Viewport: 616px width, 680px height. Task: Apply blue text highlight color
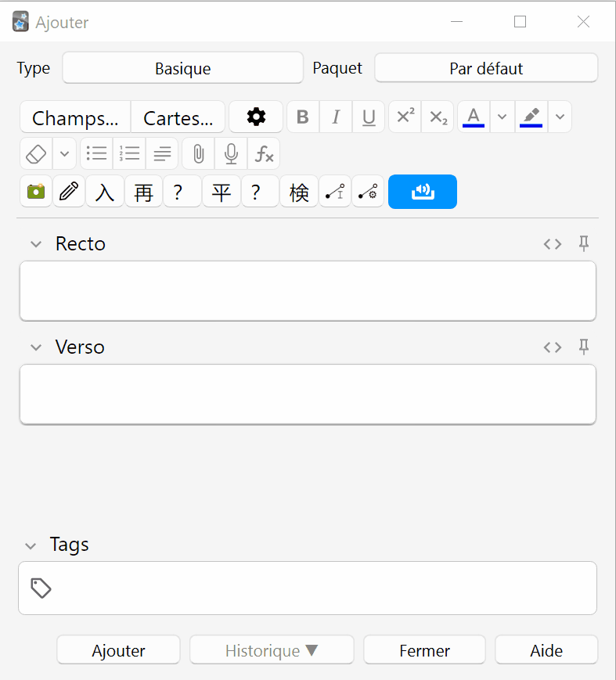coord(531,117)
